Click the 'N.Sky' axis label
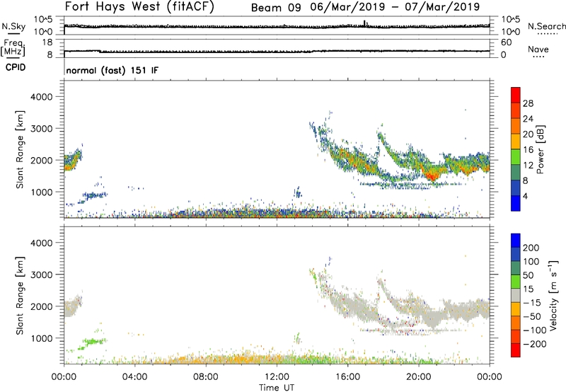566x392 pixels. [13, 26]
